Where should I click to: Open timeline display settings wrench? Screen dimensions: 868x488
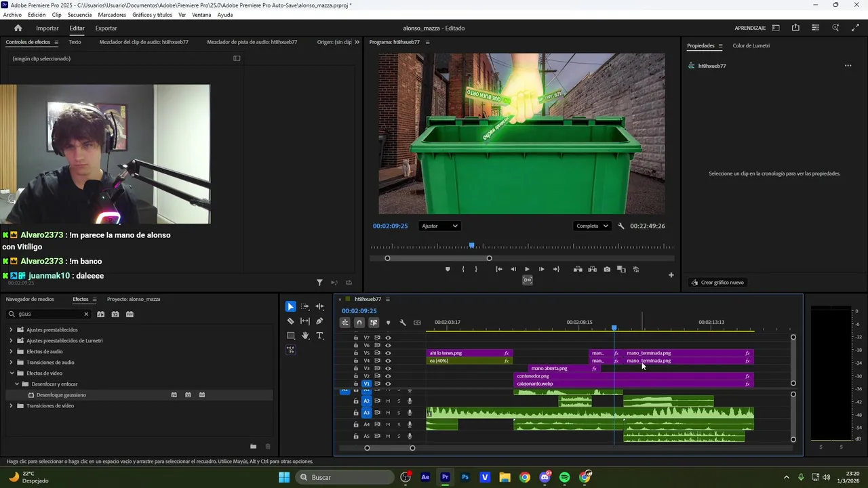coord(403,323)
